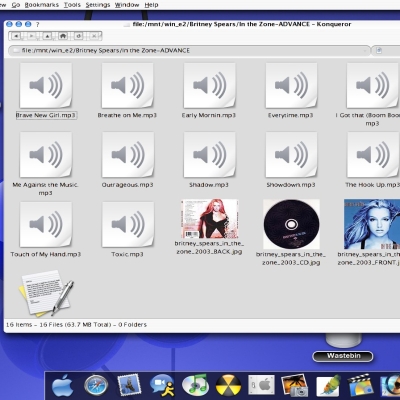Click the Apple logo icon in dock
The height and width of the screenshot is (400, 400).
[63, 386]
